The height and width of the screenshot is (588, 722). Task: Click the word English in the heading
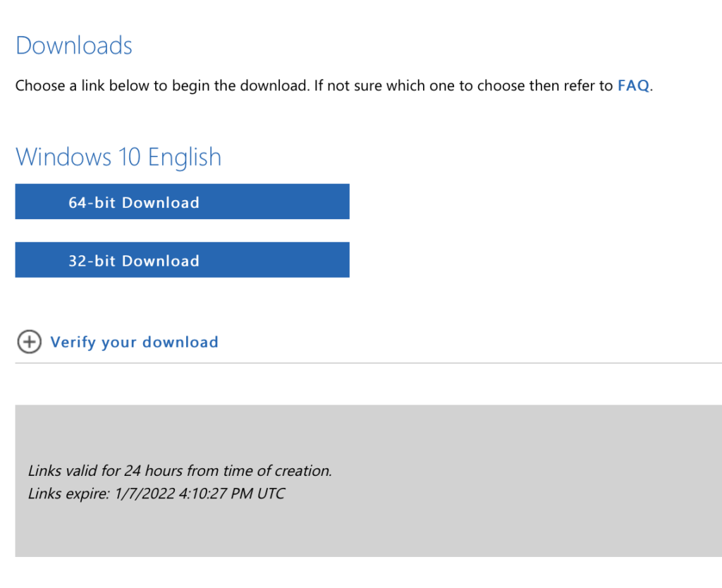(183, 157)
